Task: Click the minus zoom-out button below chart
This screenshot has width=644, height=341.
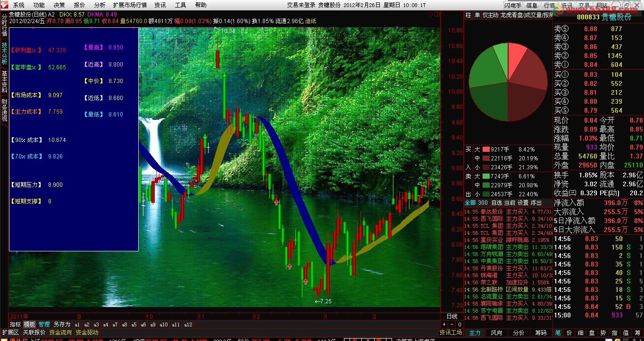Action: click(x=452, y=324)
